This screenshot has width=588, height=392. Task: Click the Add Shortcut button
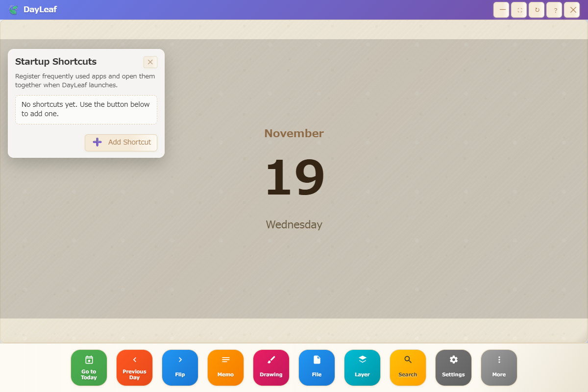tap(121, 143)
